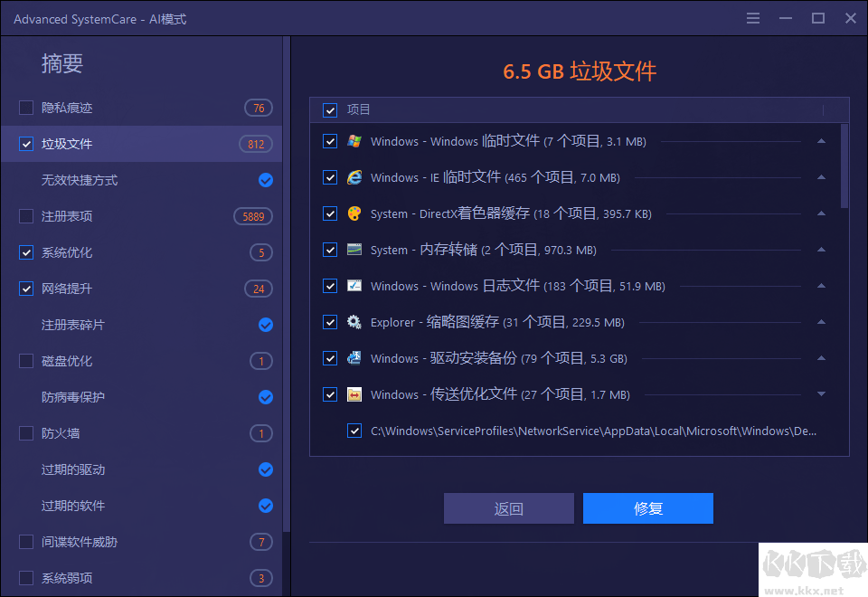Select 间谍软件威胁 in the summary list
868x597 pixels.
tap(80, 542)
